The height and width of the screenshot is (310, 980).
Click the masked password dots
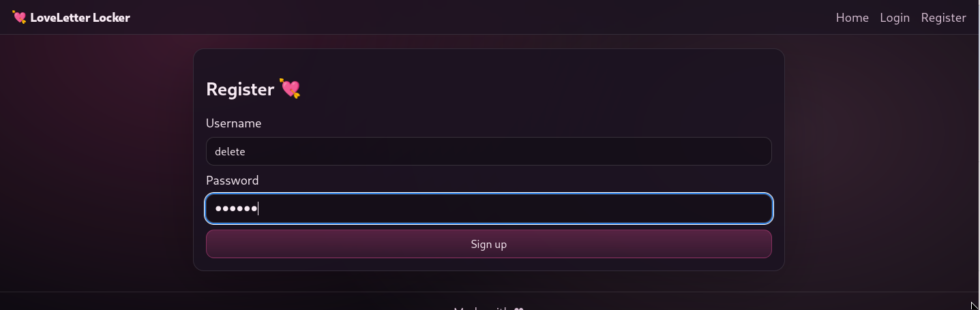coord(236,208)
